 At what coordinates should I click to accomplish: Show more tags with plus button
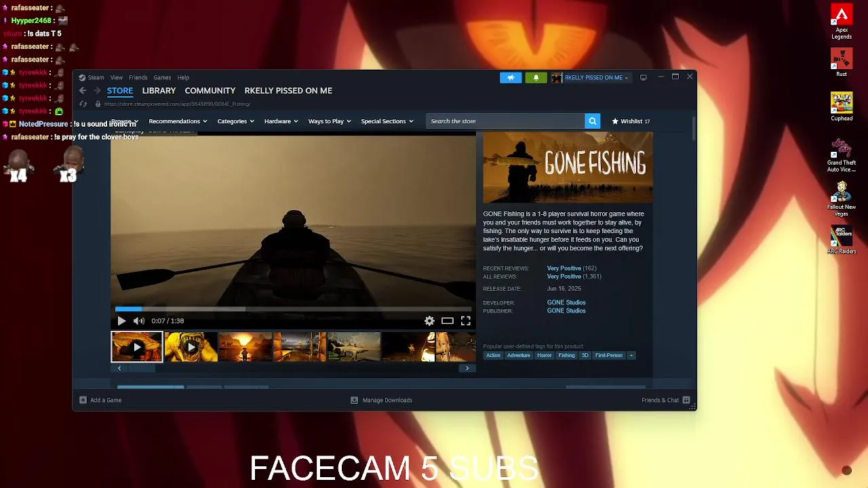631,355
